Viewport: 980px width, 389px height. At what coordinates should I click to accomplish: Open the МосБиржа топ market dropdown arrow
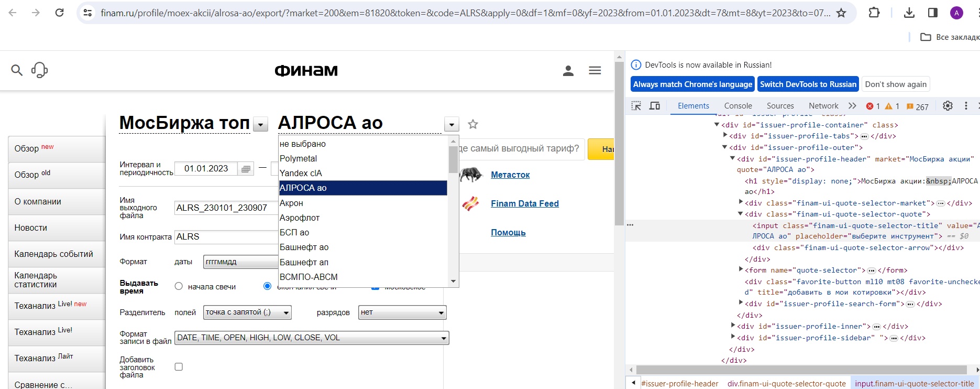(x=260, y=124)
